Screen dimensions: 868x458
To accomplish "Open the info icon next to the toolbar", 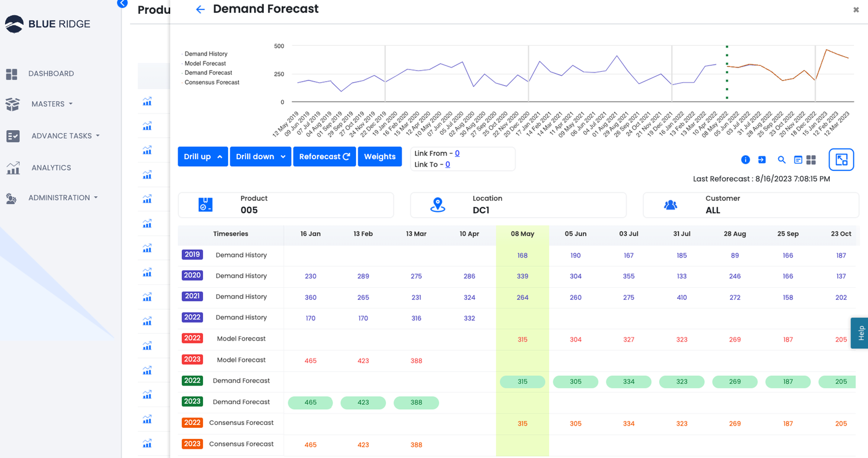I will [745, 159].
